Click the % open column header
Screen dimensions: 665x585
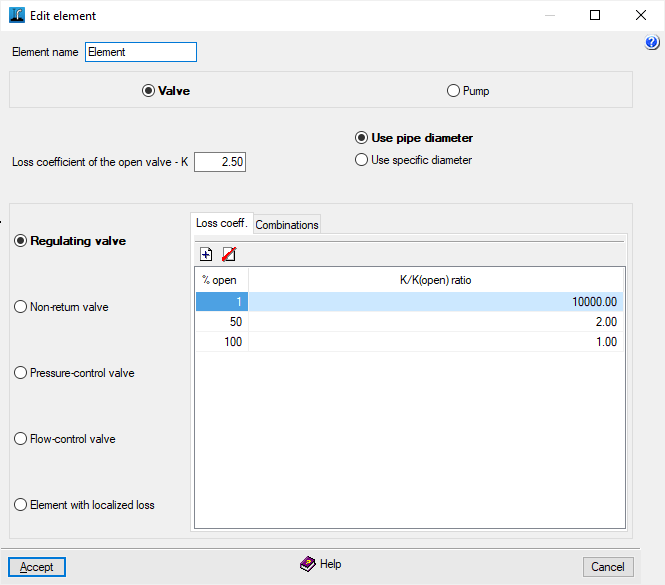point(222,280)
